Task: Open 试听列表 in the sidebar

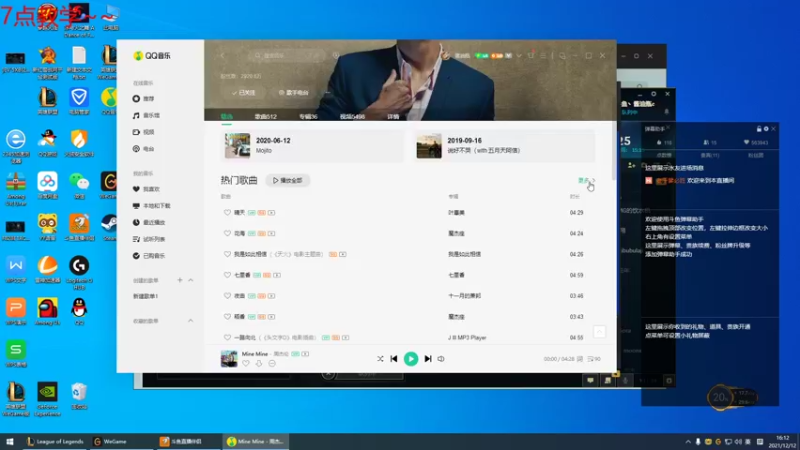Action: (148, 239)
